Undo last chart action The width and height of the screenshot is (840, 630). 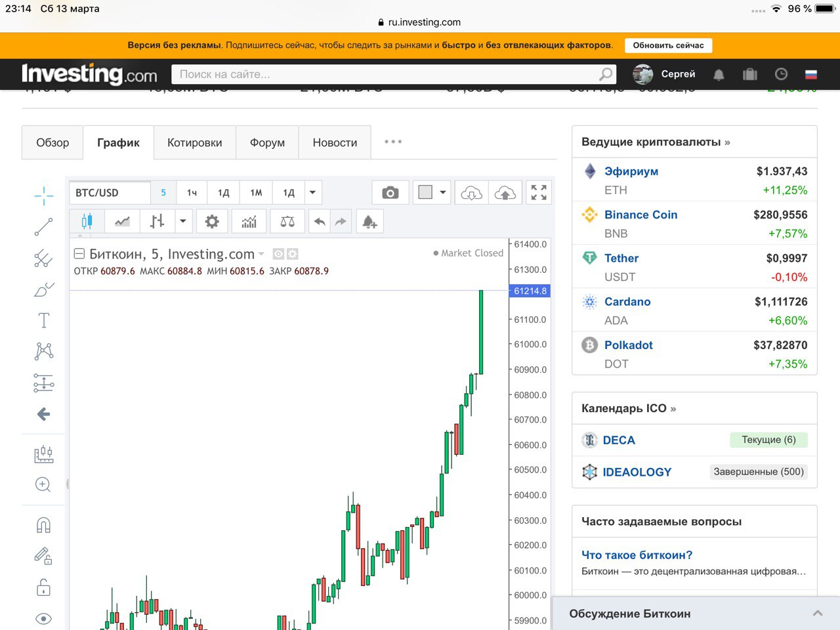(320, 222)
